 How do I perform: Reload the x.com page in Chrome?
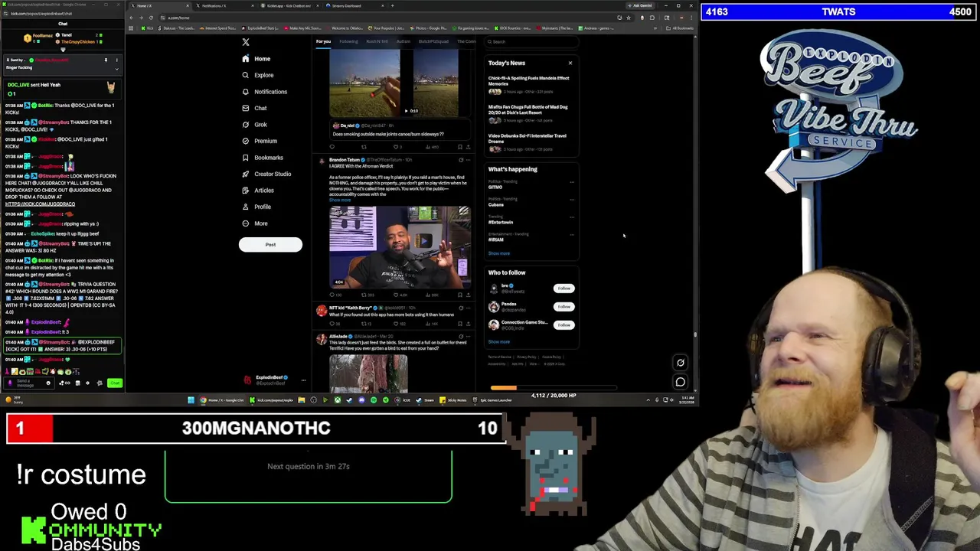point(150,18)
